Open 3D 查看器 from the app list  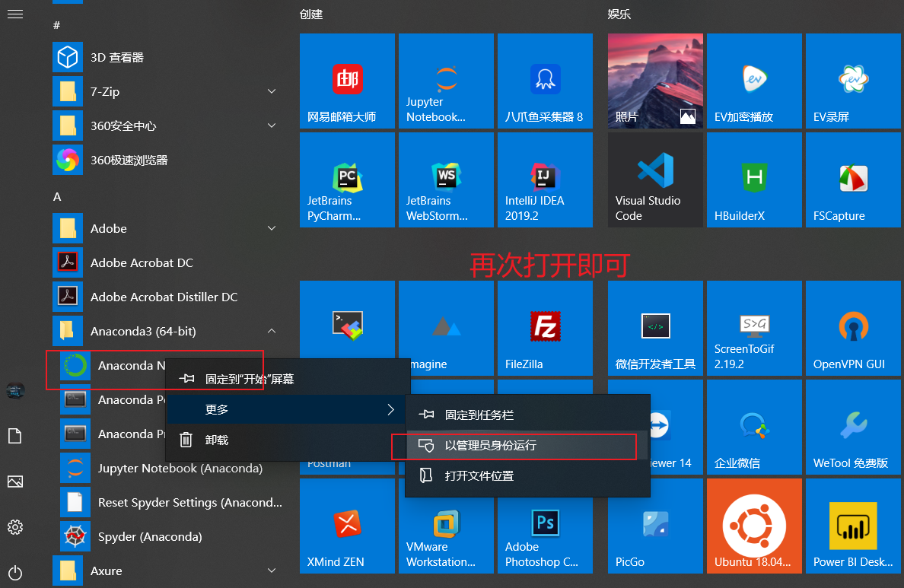coord(167,57)
